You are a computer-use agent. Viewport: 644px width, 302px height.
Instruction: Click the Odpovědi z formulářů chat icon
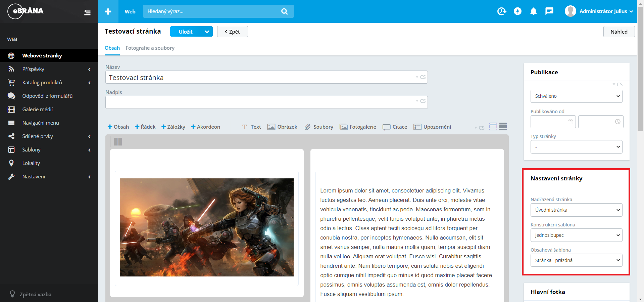11,96
